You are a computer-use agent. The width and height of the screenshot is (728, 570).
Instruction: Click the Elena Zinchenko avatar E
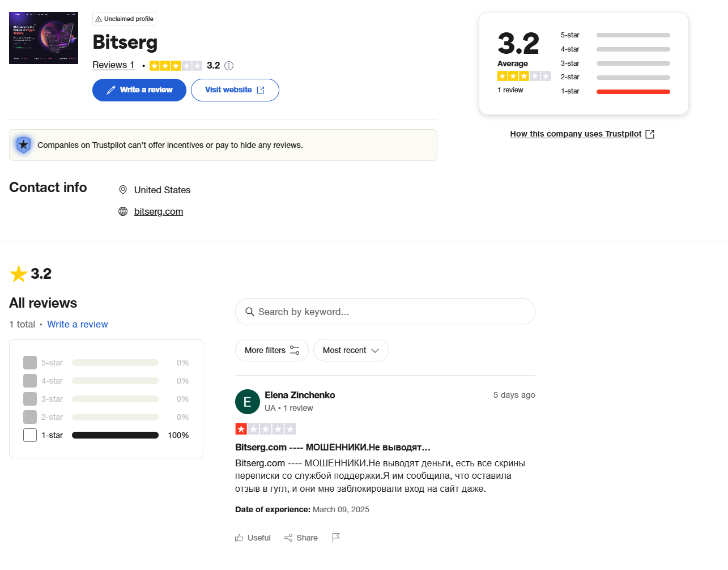click(248, 402)
